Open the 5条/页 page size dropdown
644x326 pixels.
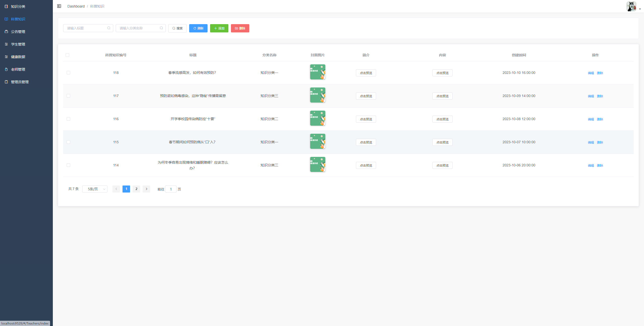95,189
